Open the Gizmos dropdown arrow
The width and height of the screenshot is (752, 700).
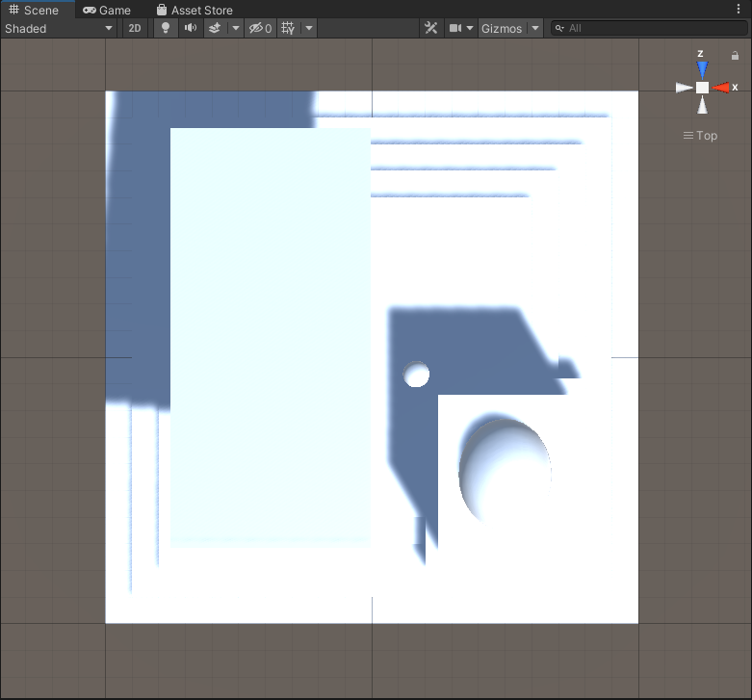tap(535, 28)
